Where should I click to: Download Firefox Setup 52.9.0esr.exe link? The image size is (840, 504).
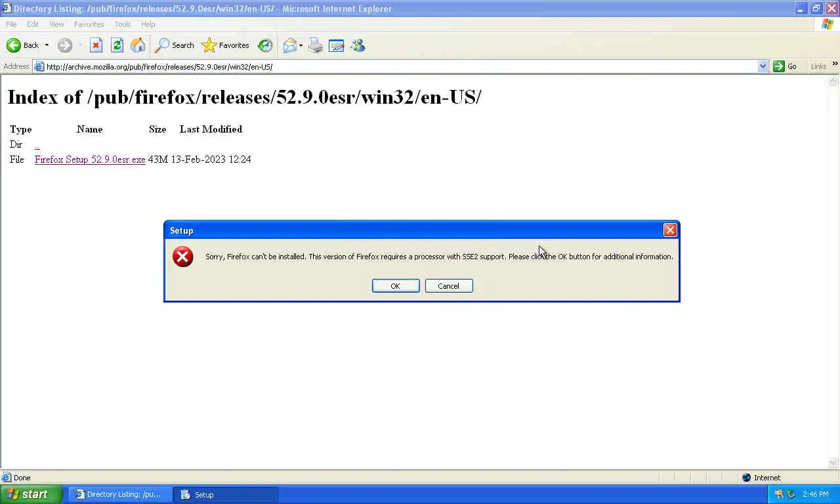90,159
